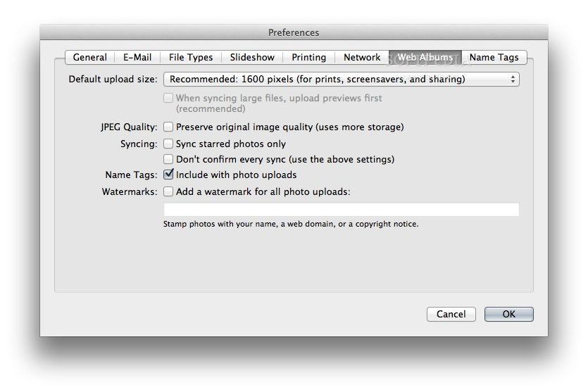Open the Default upload size dropdown

[x=342, y=79]
